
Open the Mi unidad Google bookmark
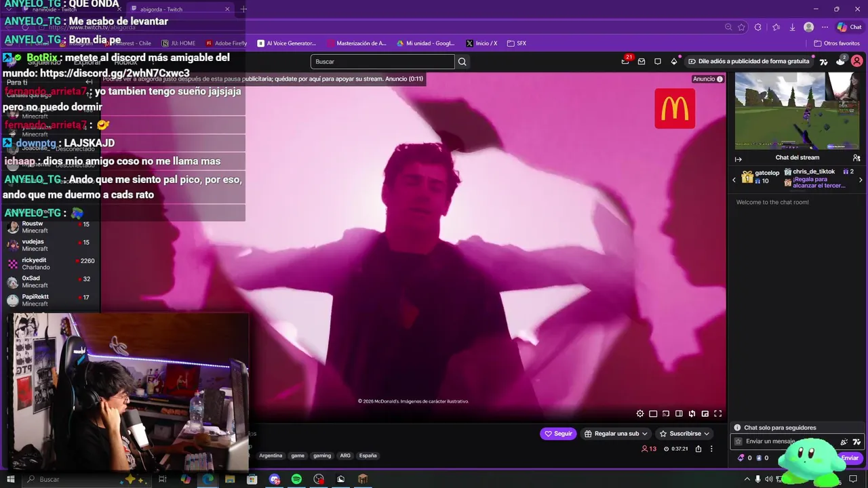(x=426, y=43)
